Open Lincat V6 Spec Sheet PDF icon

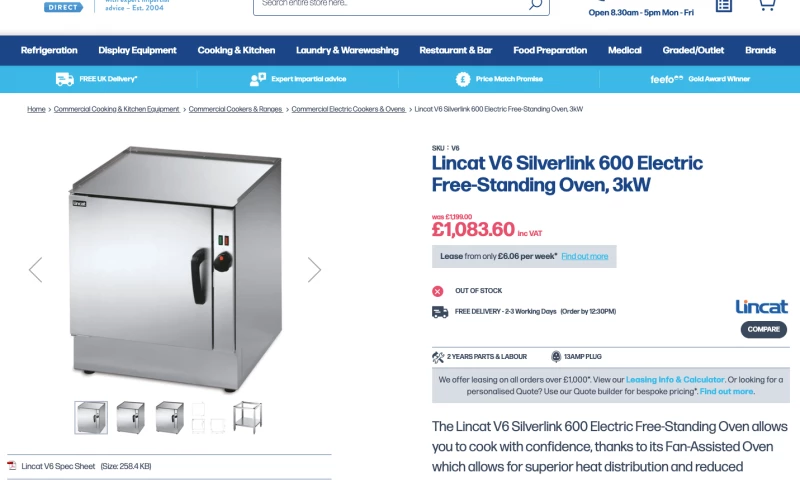[x=12, y=466]
